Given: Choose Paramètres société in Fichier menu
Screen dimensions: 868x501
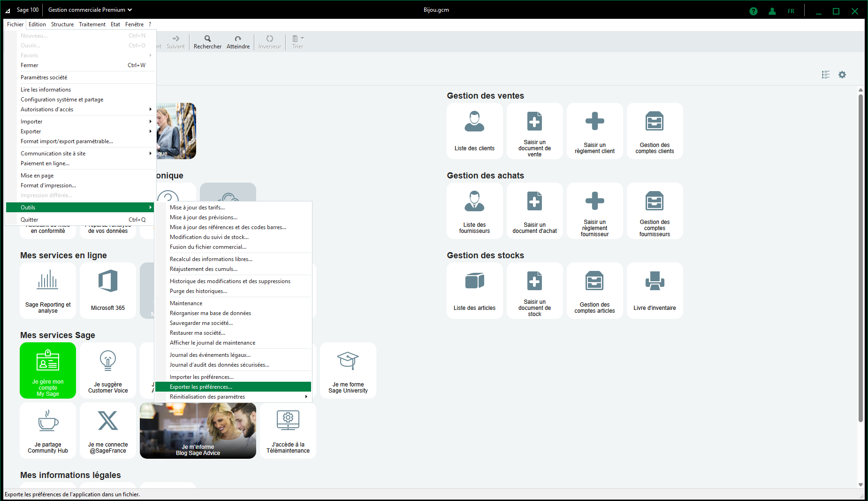Looking at the screenshot, I should pos(81,77).
